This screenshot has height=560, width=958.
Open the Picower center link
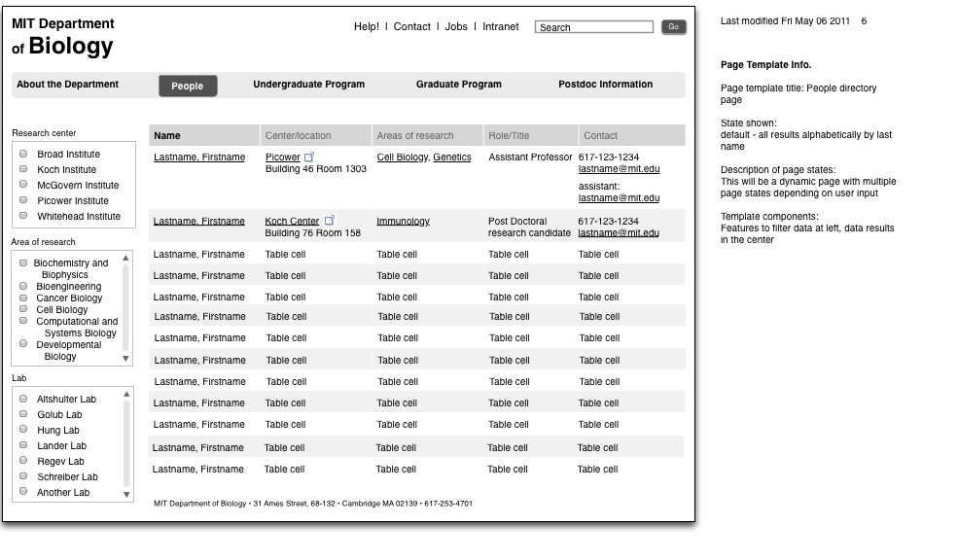283,157
